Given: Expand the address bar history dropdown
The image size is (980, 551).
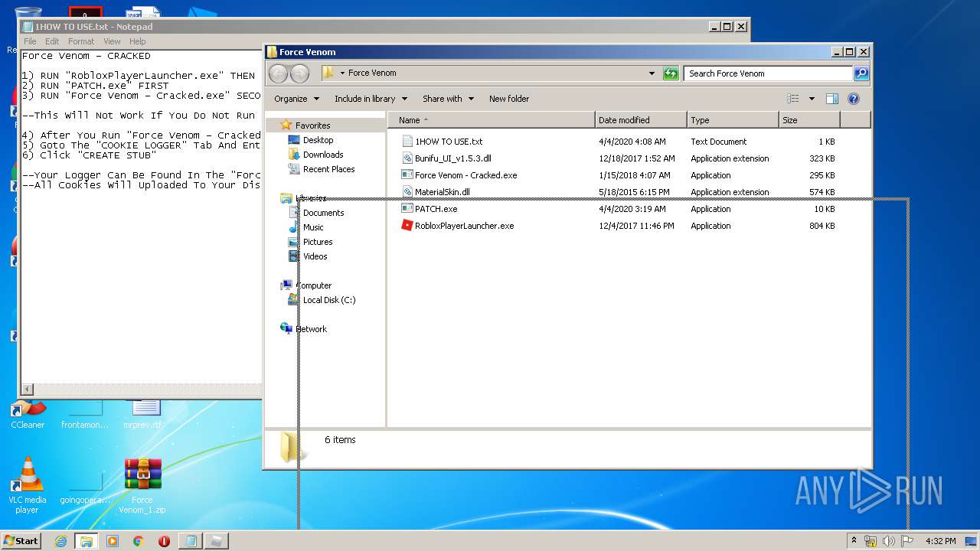Looking at the screenshot, I should (652, 73).
